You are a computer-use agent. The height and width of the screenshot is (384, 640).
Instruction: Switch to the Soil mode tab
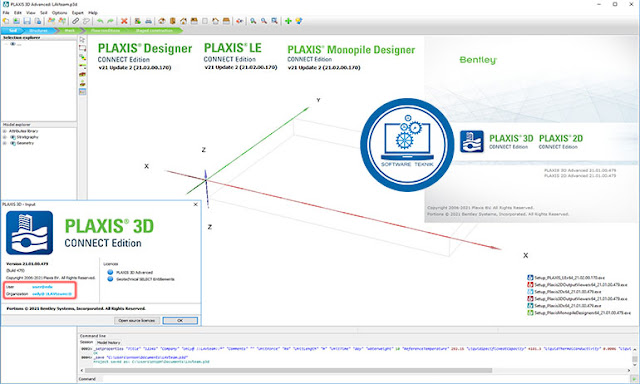point(13,31)
